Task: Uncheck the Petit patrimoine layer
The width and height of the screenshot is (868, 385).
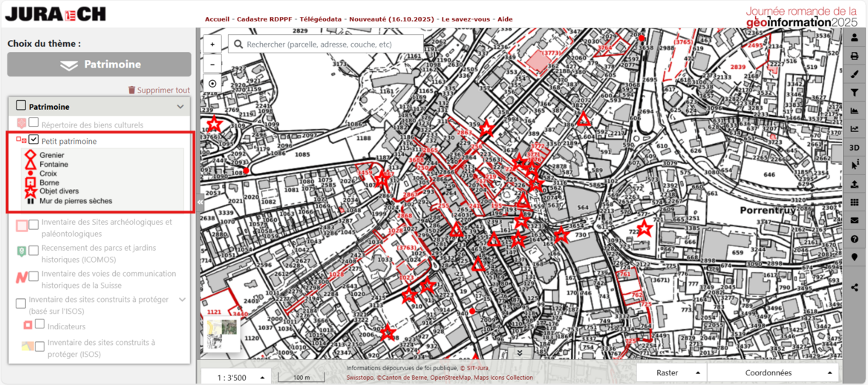Action: click(34, 140)
